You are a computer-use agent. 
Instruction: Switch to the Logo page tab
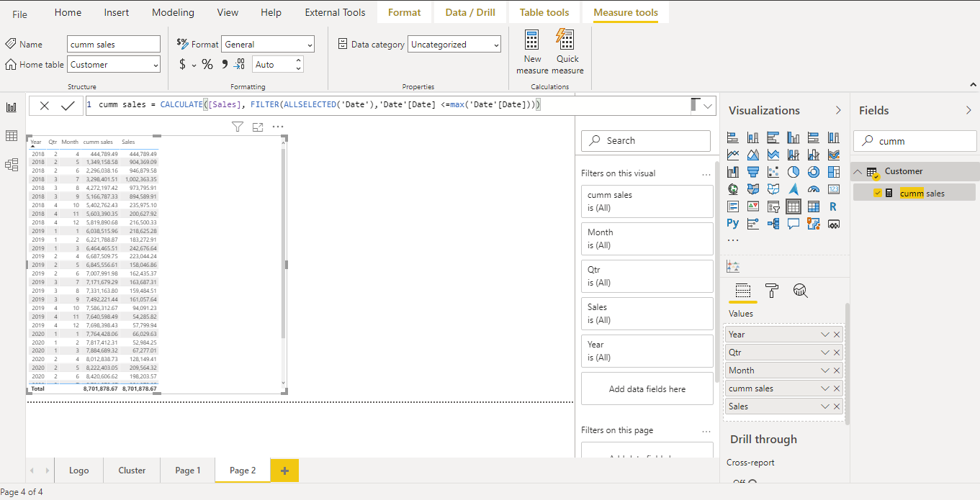pyautogui.click(x=79, y=471)
